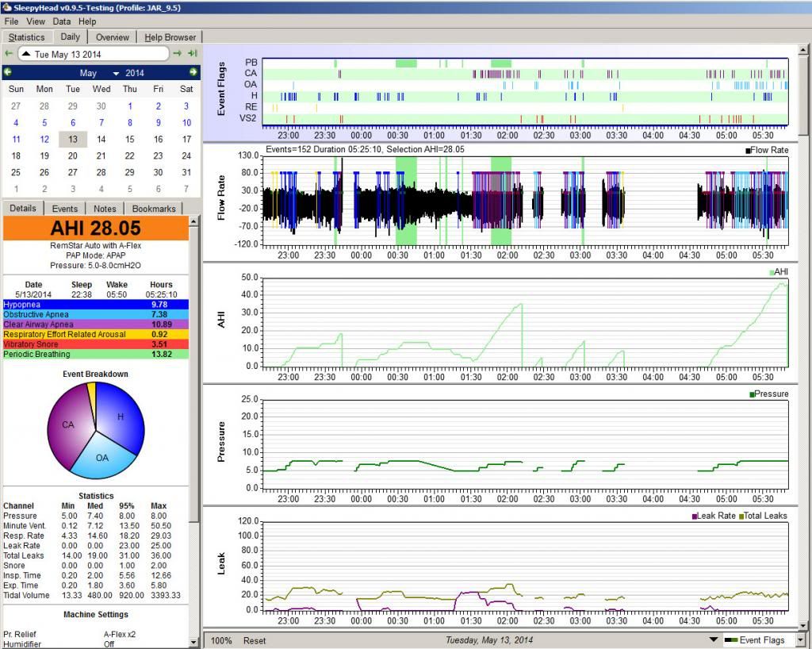
Task: Switch to the Statistics tab
Action: point(26,37)
